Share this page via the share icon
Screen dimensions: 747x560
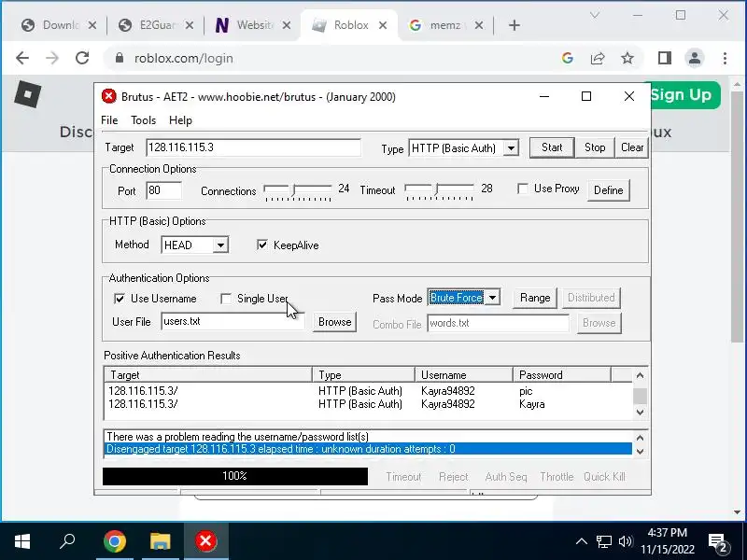(598, 58)
